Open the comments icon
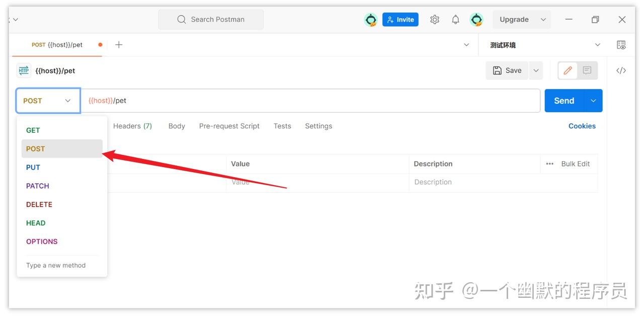The height and width of the screenshot is (316, 644). click(587, 70)
